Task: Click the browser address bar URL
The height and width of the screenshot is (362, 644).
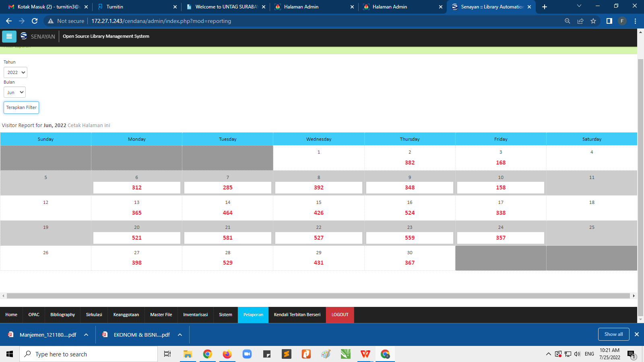Action: pyautogui.click(x=161, y=21)
